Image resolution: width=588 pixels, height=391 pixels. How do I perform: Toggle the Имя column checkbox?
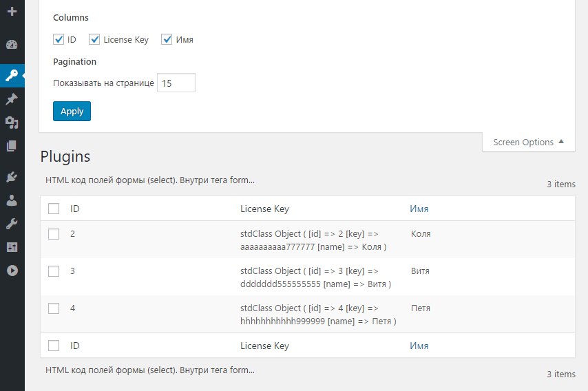tap(167, 39)
